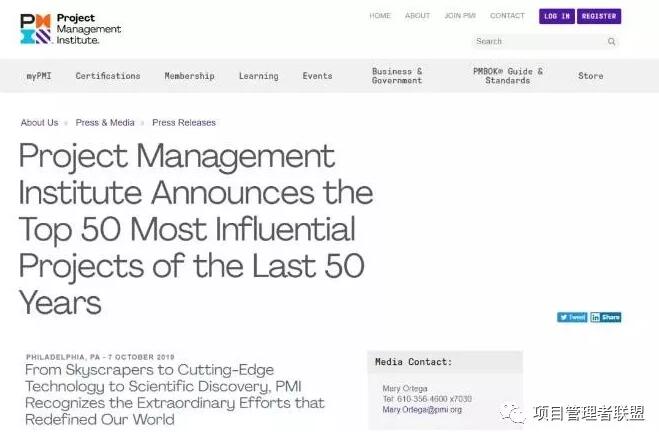Click the Tel: 610-356-4600 number
This screenshot has height=432, width=659.
tap(427, 399)
